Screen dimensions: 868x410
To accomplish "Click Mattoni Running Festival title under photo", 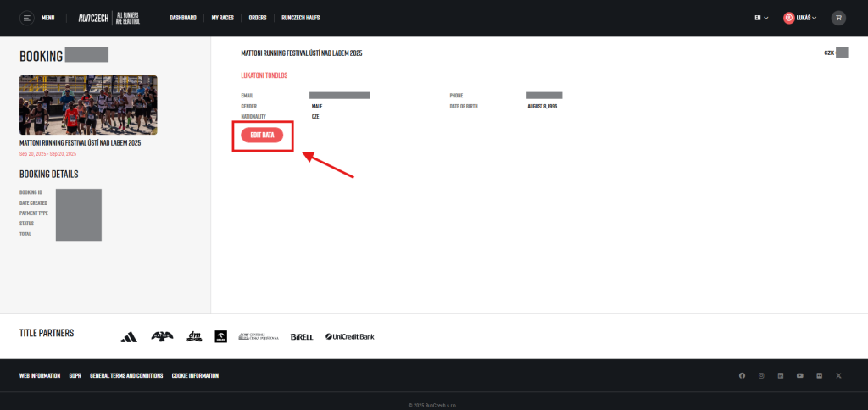I will pyautogui.click(x=81, y=143).
